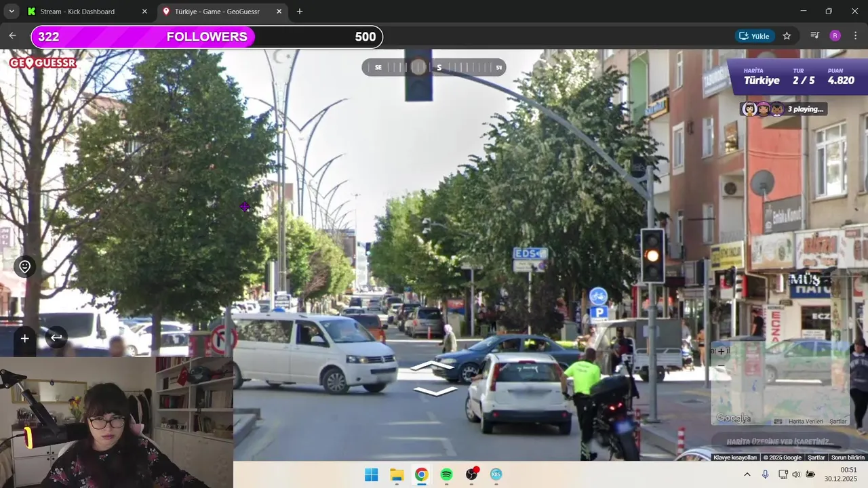Click the round counter 2 / 5
This screenshot has width=868, height=488.
pos(804,80)
